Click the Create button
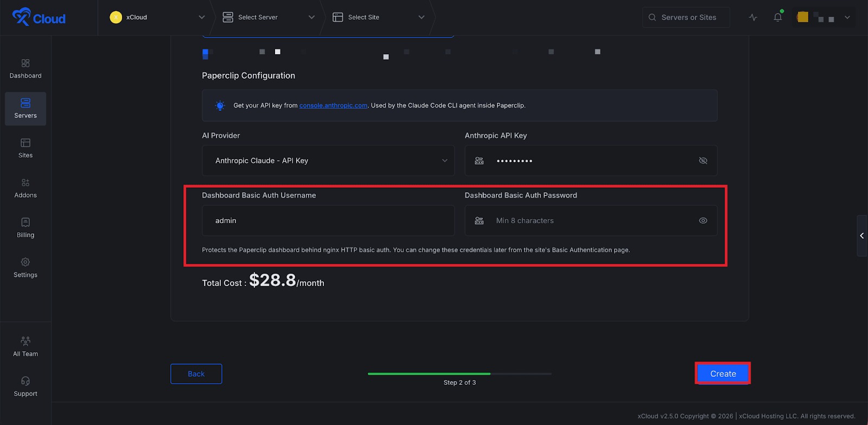The height and width of the screenshot is (425, 868). pyautogui.click(x=723, y=373)
